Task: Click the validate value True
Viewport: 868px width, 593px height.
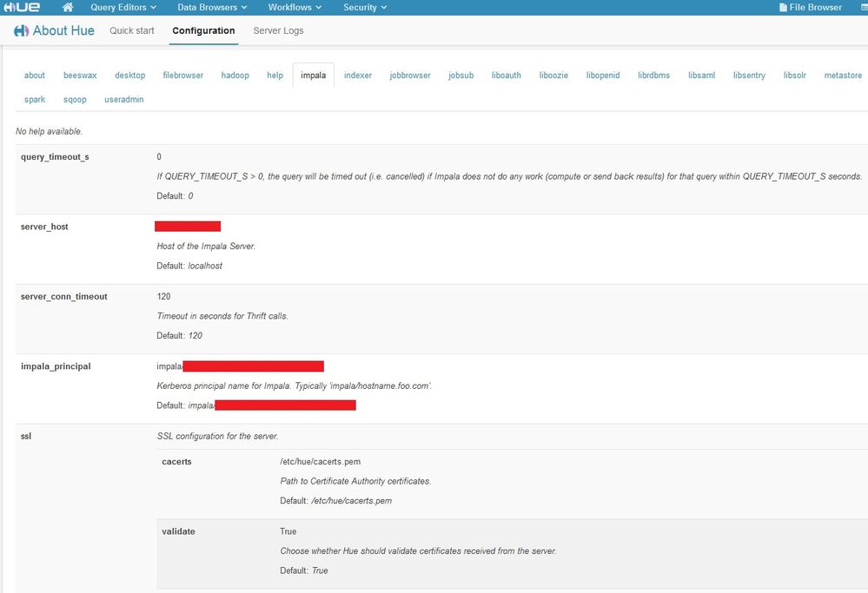Action: click(x=288, y=531)
